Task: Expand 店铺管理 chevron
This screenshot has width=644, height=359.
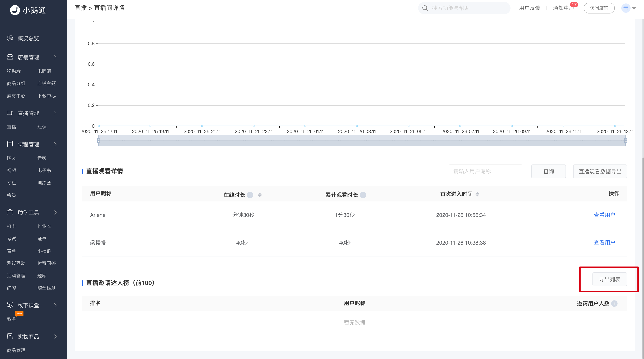Action: click(56, 57)
